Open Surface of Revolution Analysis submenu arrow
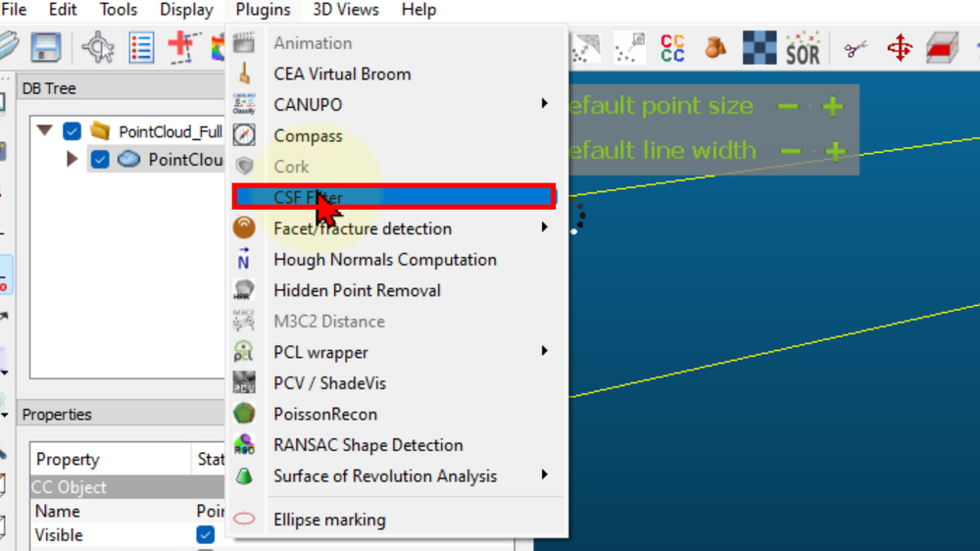The image size is (980, 551). tap(544, 475)
